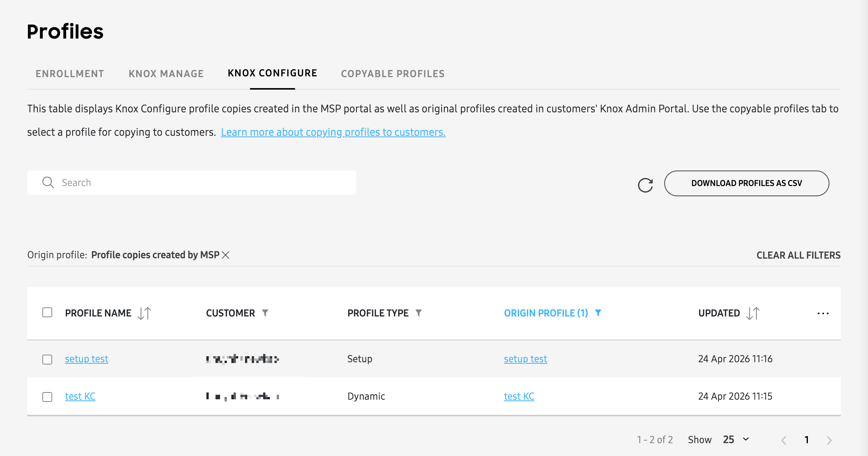
Task: Open the setup test origin profile link
Action: coord(525,359)
